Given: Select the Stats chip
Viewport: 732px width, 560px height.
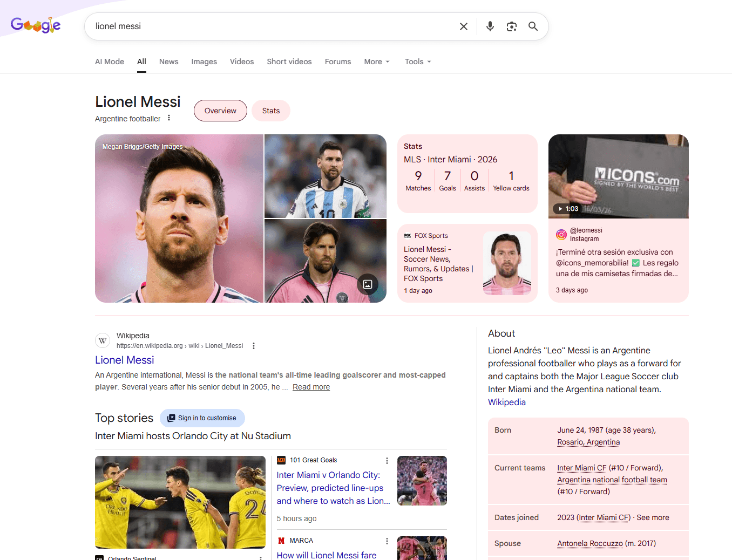Looking at the screenshot, I should click(x=271, y=111).
